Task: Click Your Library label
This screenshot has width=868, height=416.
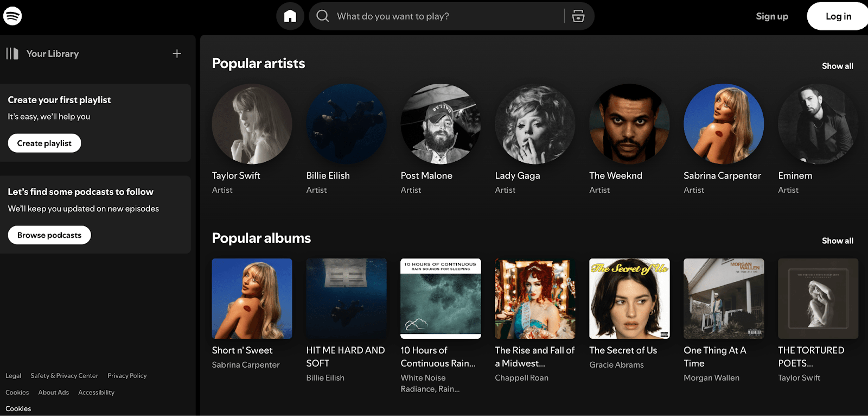Action: point(53,54)
